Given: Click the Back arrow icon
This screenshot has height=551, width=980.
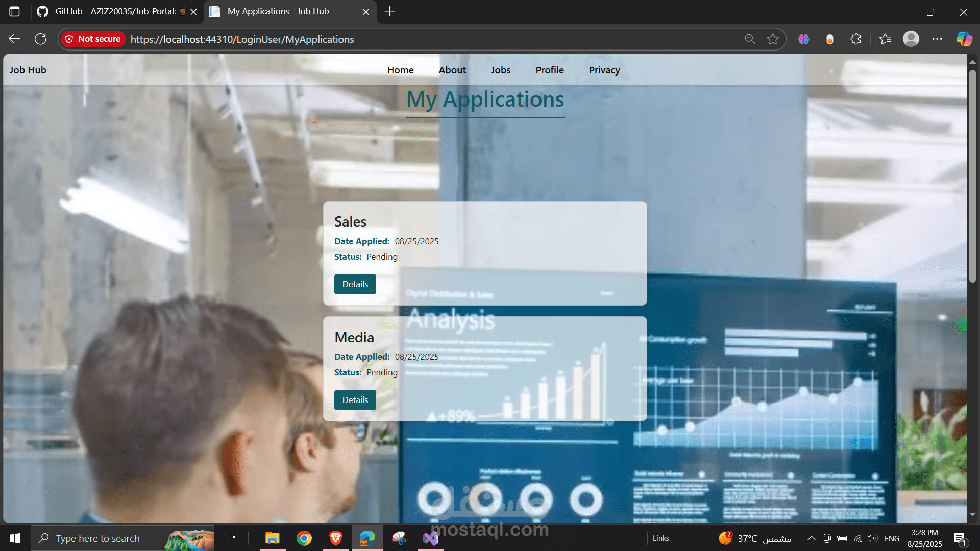Looking at the screenshot, I should tap(14, 39).
